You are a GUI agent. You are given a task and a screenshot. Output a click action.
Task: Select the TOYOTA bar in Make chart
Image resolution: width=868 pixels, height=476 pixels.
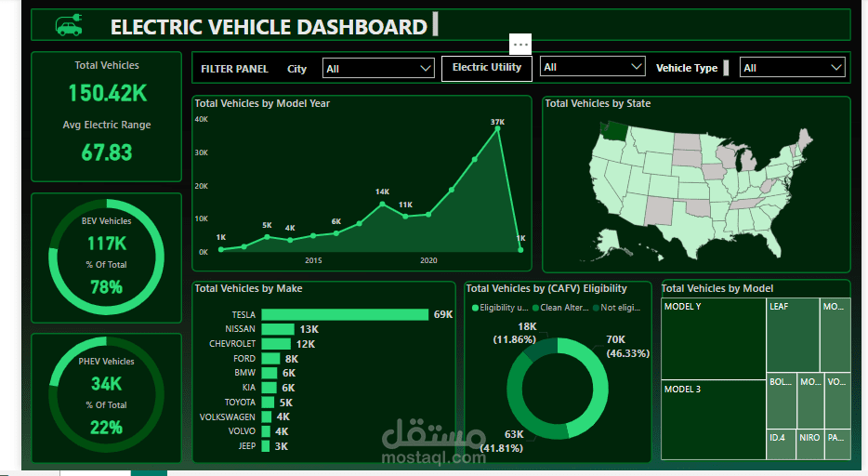(268, 403)
